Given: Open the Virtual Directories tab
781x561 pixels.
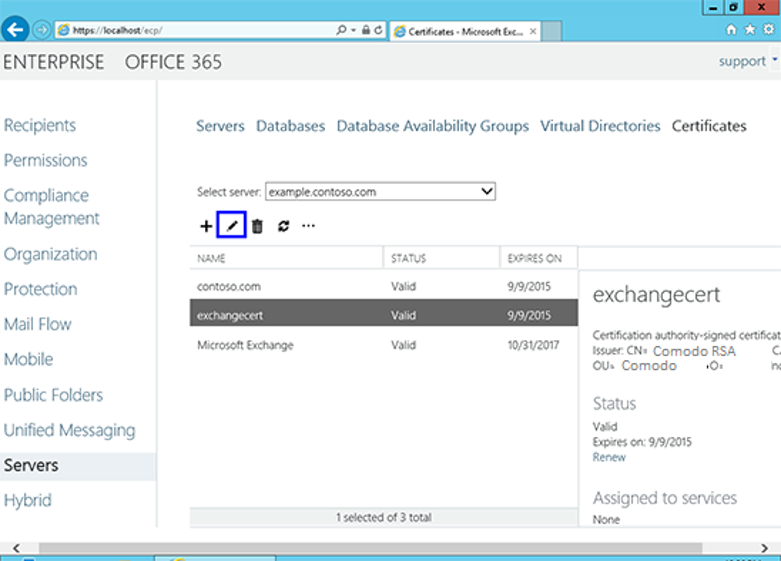Looking at the screenshot, I should click(x=600, y=126).
